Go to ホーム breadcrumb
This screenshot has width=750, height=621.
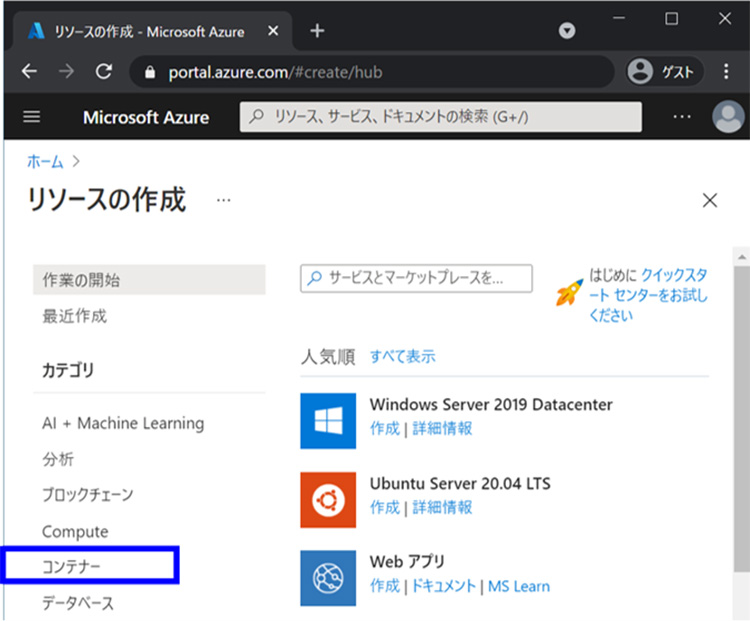pos(45,162)
